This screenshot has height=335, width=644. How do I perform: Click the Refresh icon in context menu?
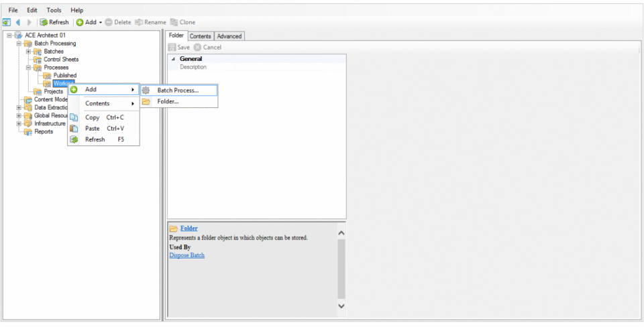74,139
